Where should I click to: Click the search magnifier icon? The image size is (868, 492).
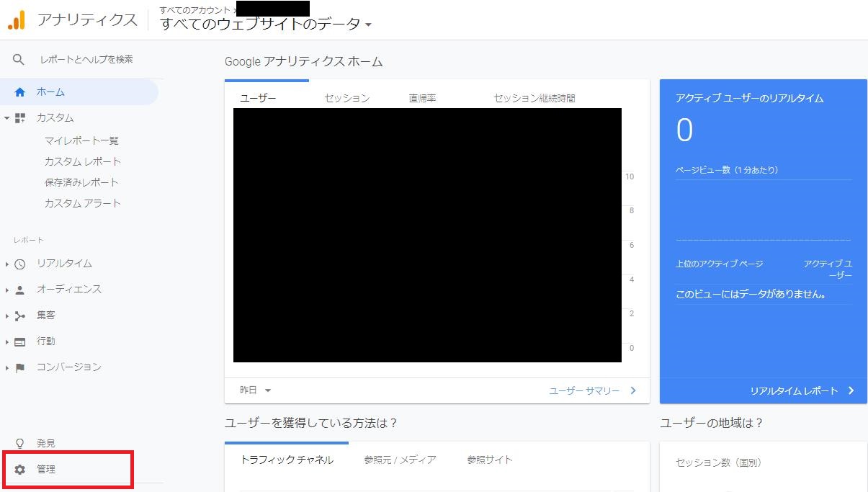19,59
